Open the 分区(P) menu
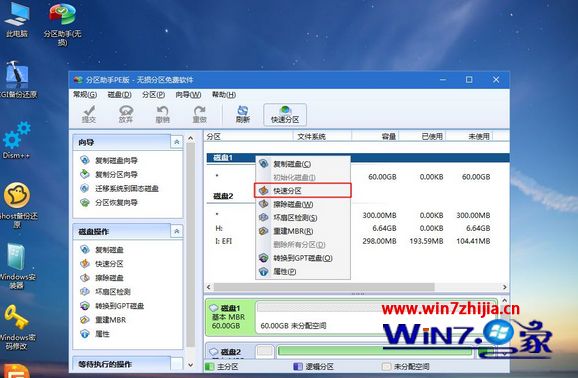The width and height of the screenshot is (578, 378). [153, 95]
